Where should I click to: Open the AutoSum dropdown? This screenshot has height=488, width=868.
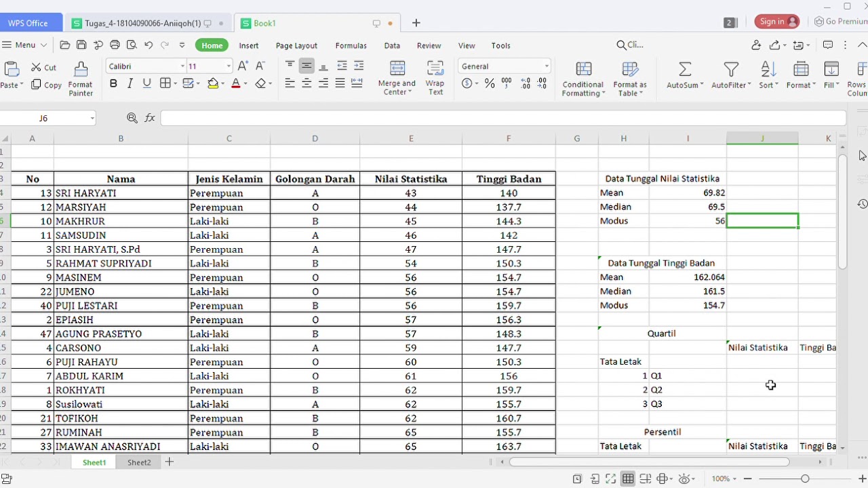point(702,85)
